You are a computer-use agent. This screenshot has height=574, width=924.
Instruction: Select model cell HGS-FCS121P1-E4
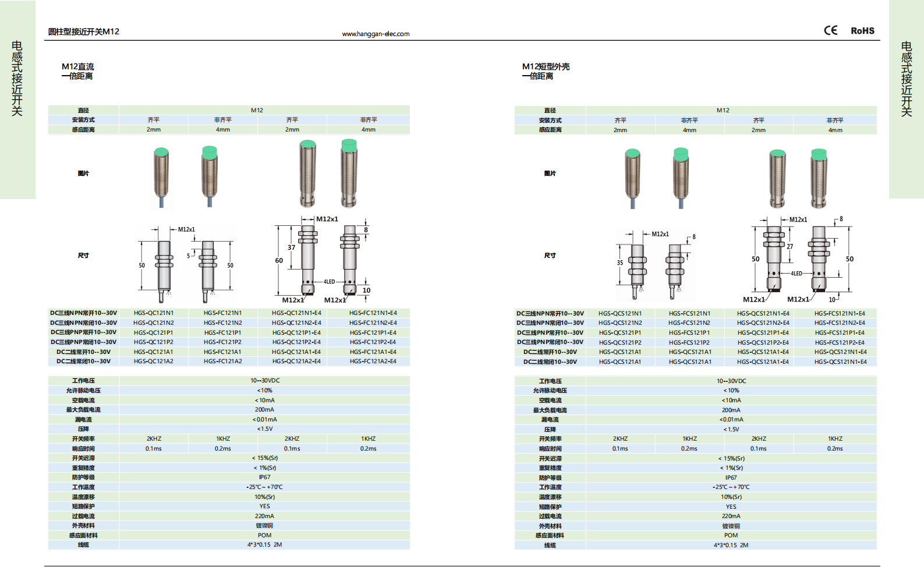pyautogui.click(x=840, y=333)
